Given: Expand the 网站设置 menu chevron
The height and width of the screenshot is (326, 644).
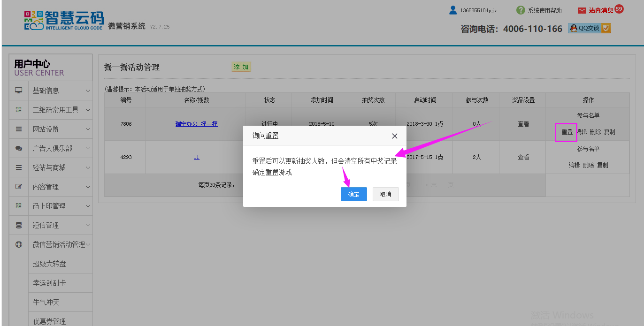Looking at the screenshot, I should click(88, 129).
